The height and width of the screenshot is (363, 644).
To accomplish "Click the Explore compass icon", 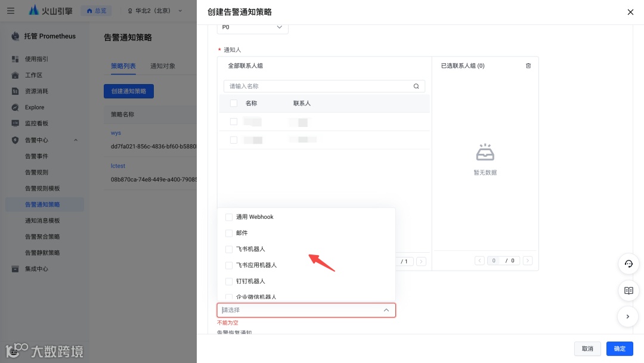I will [x=15, y=107].
